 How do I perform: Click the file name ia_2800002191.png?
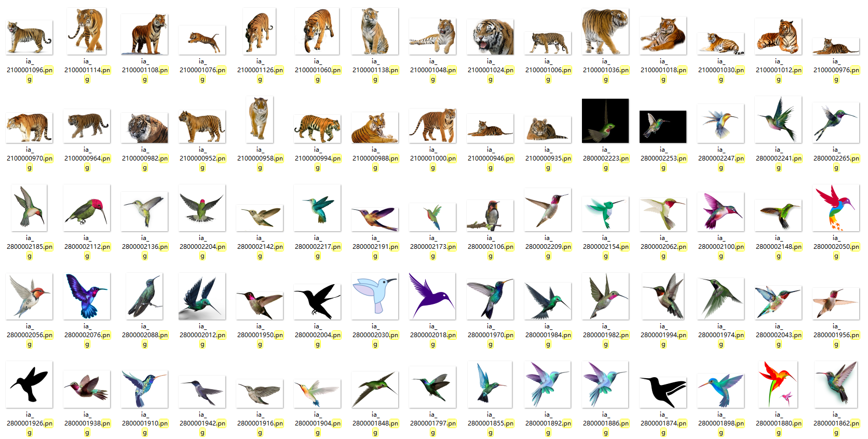375,247
